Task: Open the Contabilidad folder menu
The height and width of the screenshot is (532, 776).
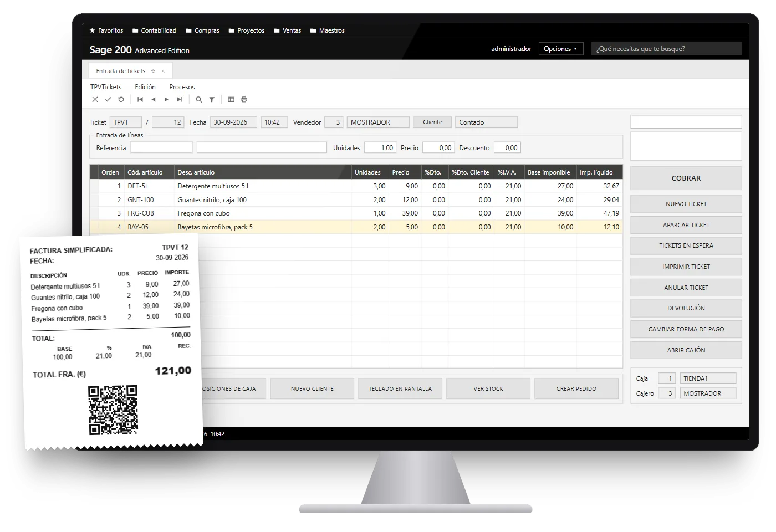Action: click(x=154, y=30)
